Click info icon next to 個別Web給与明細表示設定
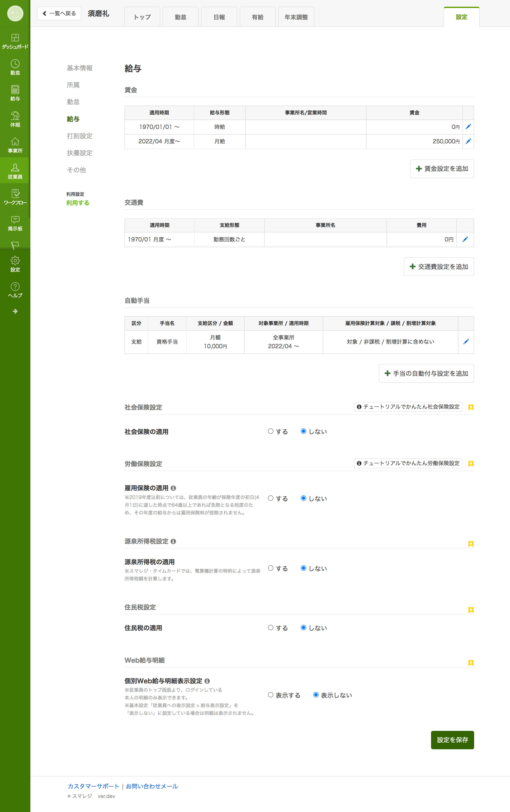The width and height of the screenshot is (510, 812). click(207, 681)
